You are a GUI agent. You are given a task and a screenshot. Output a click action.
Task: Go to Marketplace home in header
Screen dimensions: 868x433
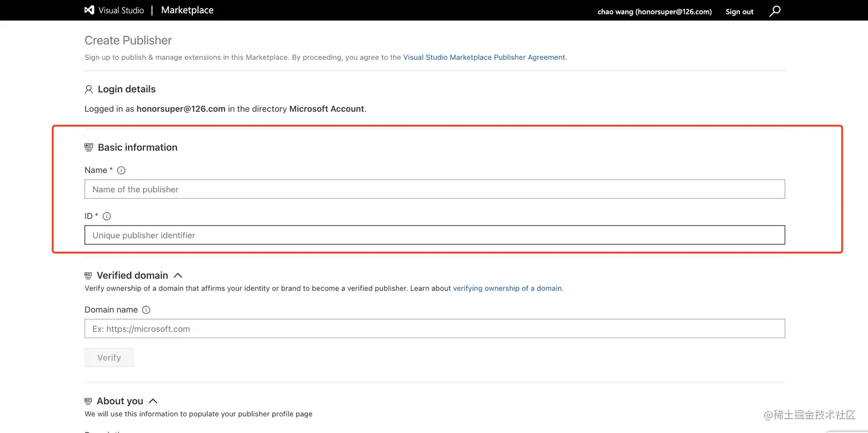[x=187, y=10]
